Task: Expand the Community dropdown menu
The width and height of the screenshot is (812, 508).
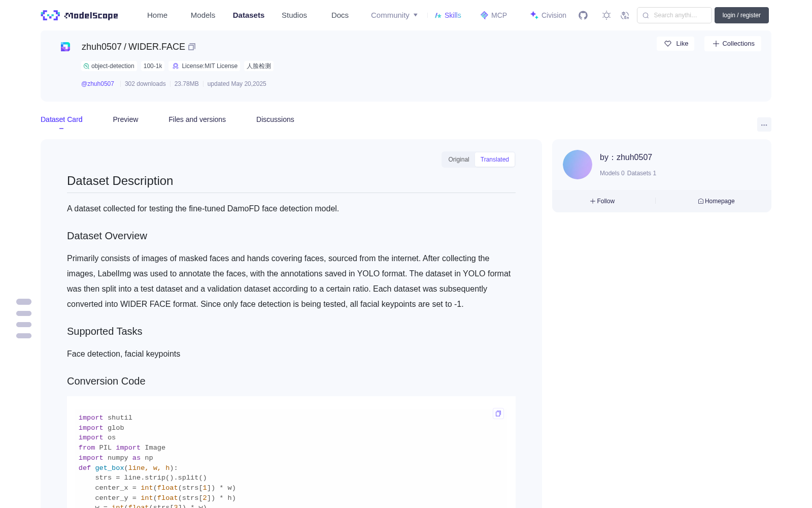Action: [394, 15]
